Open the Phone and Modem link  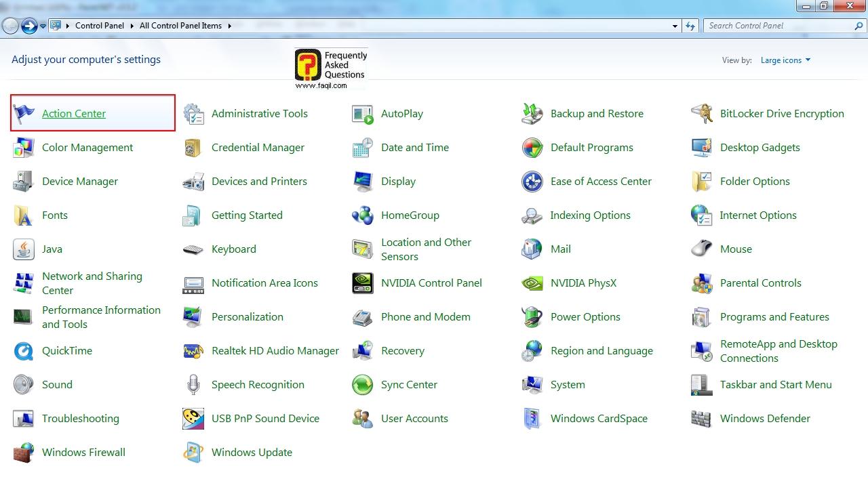coord(426,317)
